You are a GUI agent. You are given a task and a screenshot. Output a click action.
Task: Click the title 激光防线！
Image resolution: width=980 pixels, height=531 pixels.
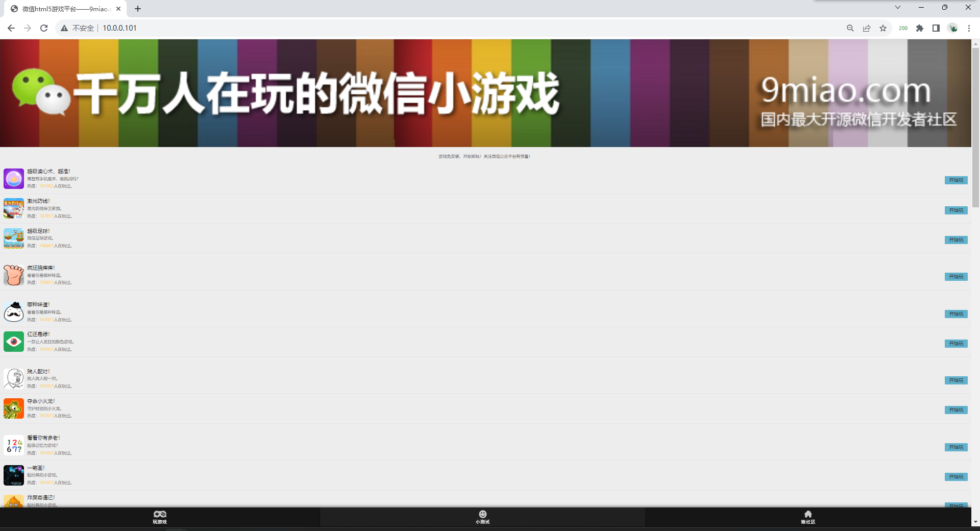tap(39, 201)
